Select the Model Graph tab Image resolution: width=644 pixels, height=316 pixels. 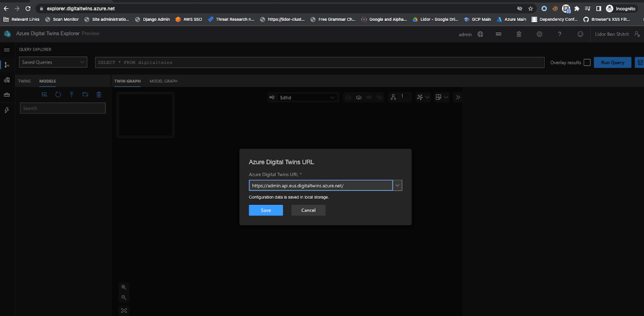[x=163, y=81]
